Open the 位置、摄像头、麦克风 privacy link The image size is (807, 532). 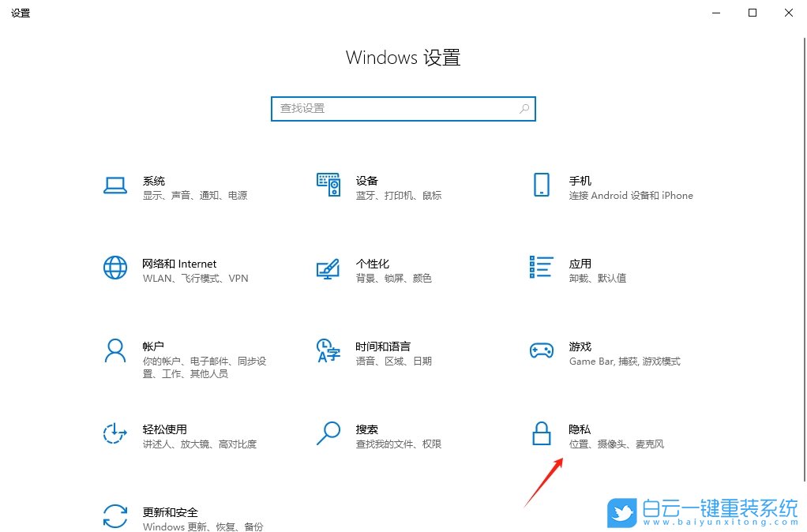[617, 444]
